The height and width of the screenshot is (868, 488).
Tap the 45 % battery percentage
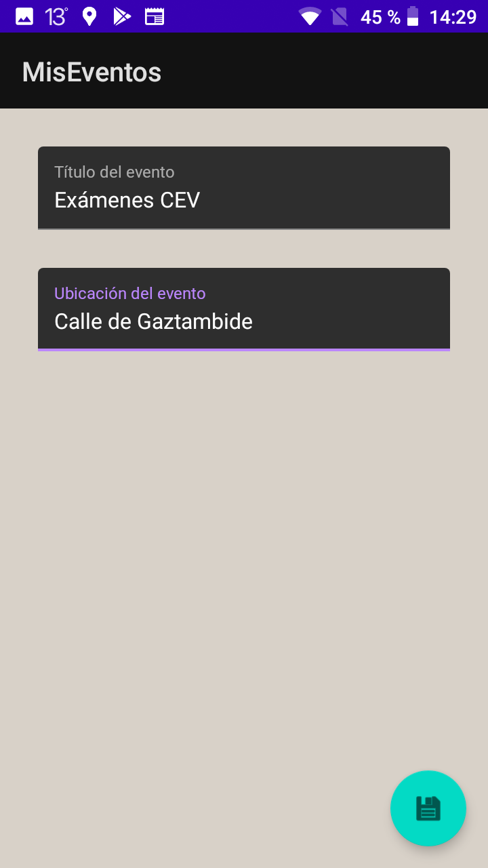pos(380,16)
